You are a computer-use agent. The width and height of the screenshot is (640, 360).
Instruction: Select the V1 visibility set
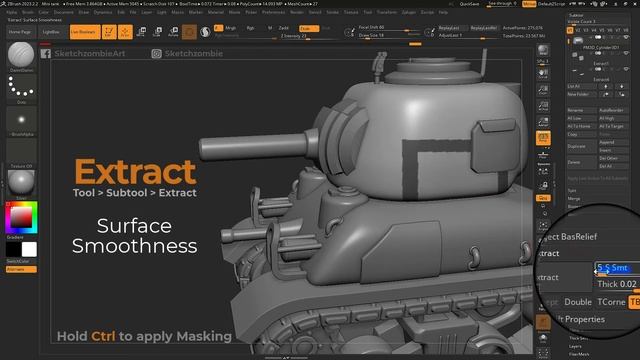point(570,30)
